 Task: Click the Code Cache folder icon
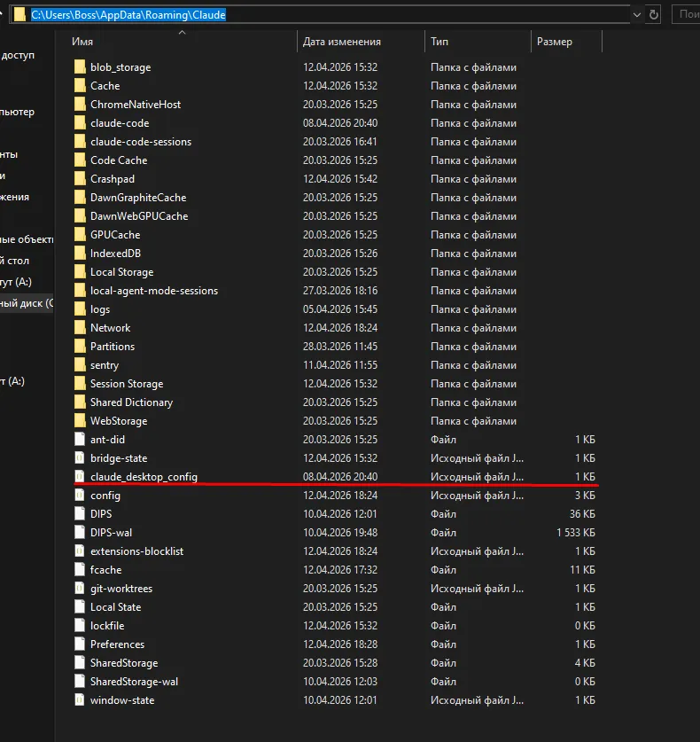point(80,160)
